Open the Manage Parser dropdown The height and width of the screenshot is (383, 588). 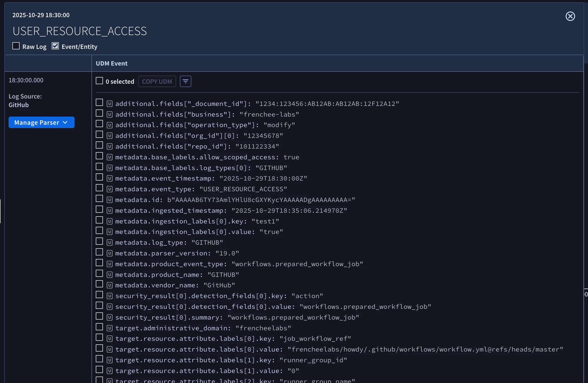[x=41, y=122]
